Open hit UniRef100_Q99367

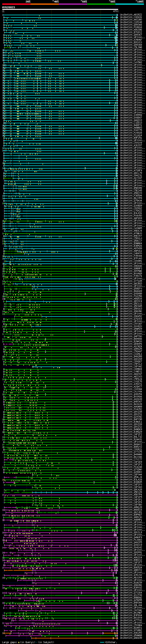pyautogui.click(x=131, y=35)
